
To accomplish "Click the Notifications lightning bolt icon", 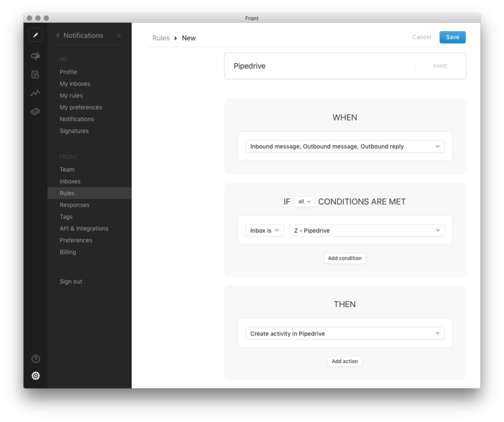I will pyautogui.click(x=58, y=35).
